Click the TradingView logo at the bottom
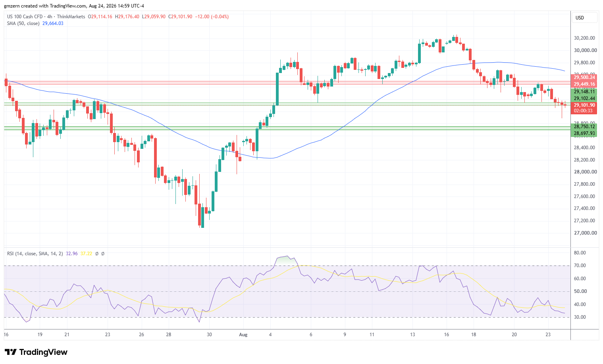This screenshot has height=364, width=603. point(36,352)
